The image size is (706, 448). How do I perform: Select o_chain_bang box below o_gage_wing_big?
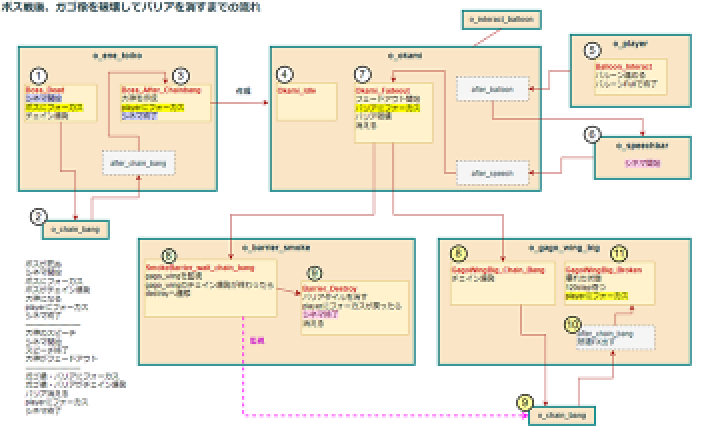562,416
